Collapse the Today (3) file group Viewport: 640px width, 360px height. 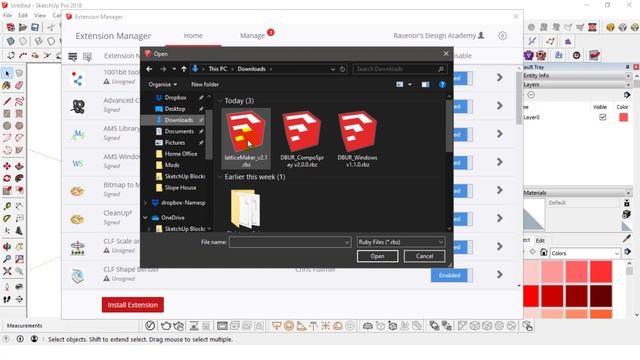(x=220, y=101)
